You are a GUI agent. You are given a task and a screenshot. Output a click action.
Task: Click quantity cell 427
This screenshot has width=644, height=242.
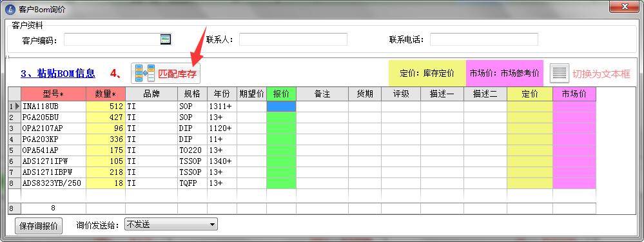(x=106, y=117)
